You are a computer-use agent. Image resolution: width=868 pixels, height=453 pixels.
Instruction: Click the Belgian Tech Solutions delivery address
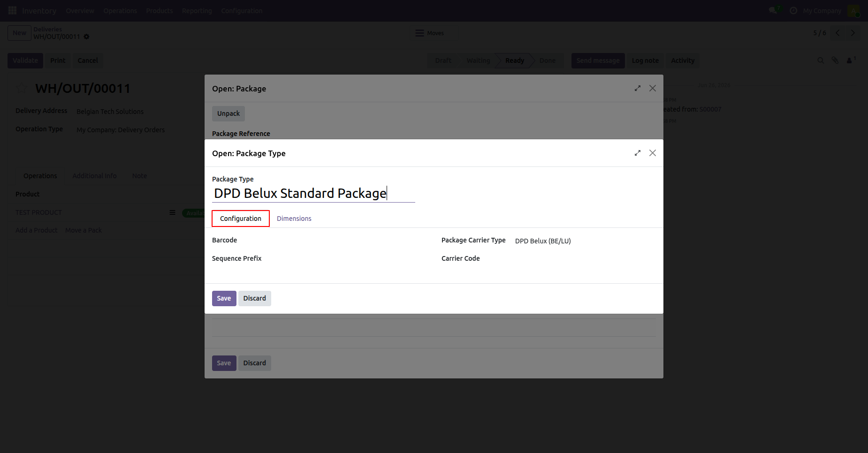[x=110, y=112]
